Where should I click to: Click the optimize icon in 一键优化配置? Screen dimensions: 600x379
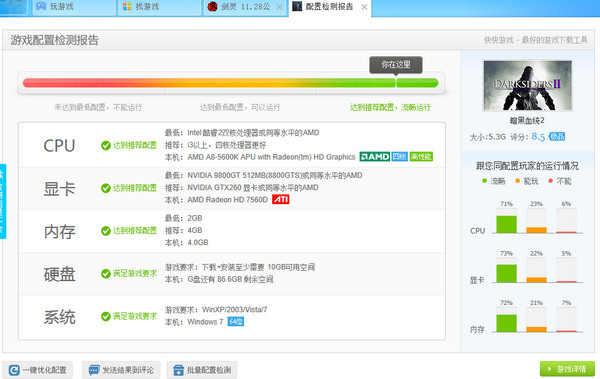pyautogui.click(x=14, y=370)
